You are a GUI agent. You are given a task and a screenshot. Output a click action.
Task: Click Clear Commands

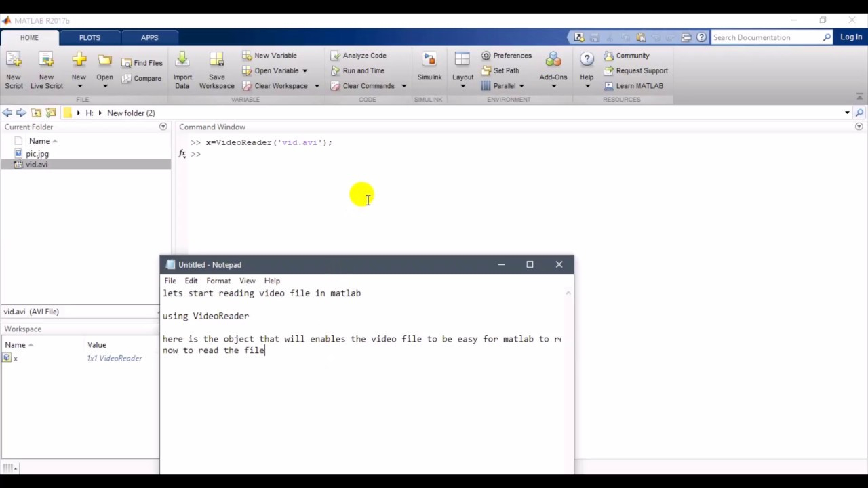(x=362, y=86)
